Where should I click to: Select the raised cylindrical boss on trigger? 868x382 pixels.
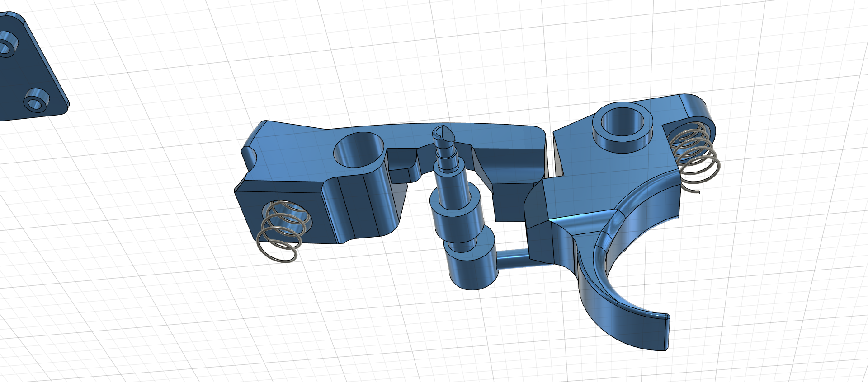623,126
